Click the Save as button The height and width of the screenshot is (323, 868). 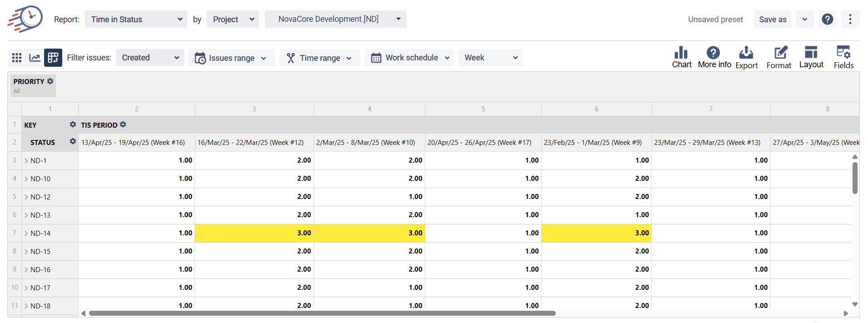[772, 19]
